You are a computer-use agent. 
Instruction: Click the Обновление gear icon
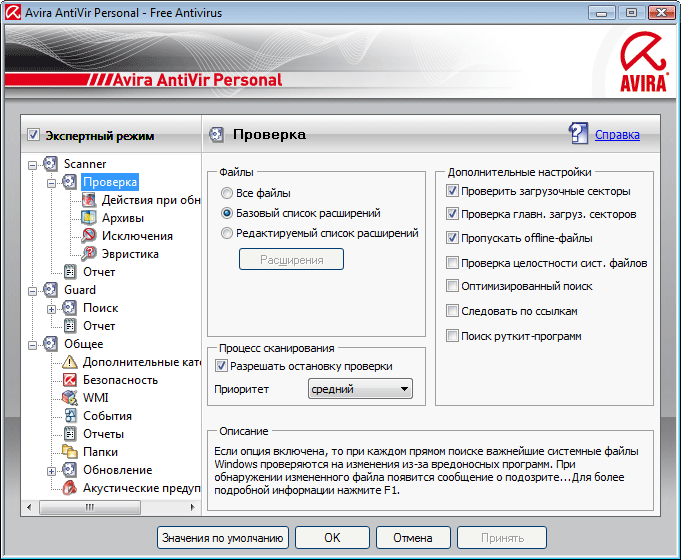point(69,470)
